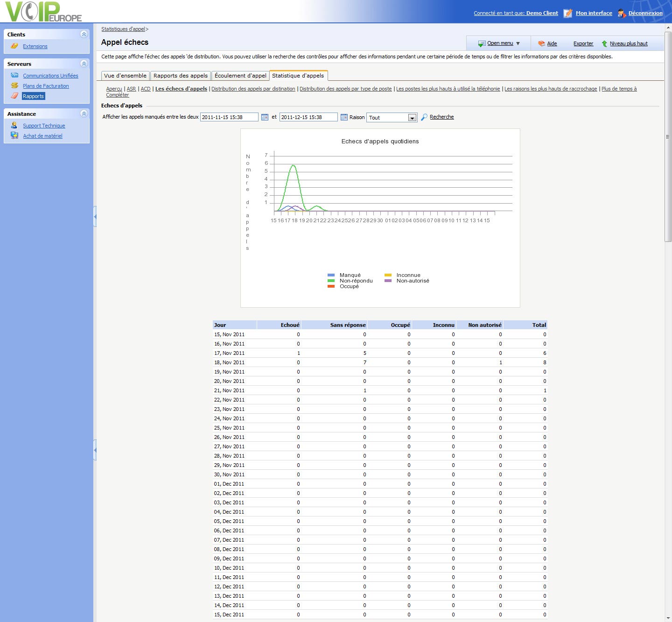Switch to the Rapports des appels tab
Image resolution: width=672 pixels, height=622 pixels.
tap(180, 76)
